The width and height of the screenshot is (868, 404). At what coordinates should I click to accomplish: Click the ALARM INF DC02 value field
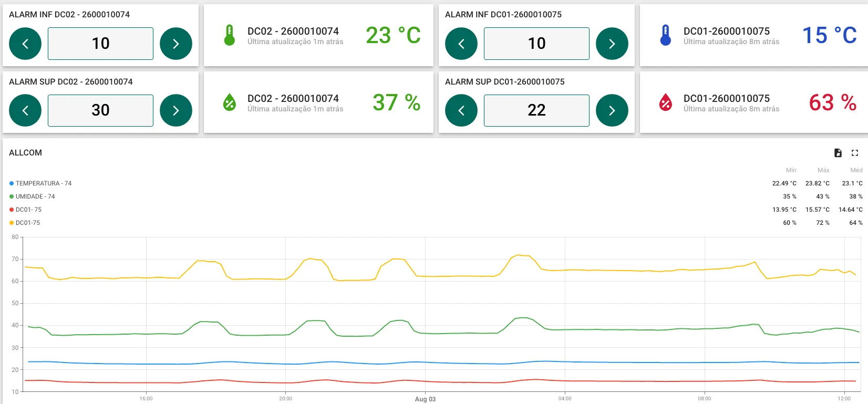click(x=100, y=44)
